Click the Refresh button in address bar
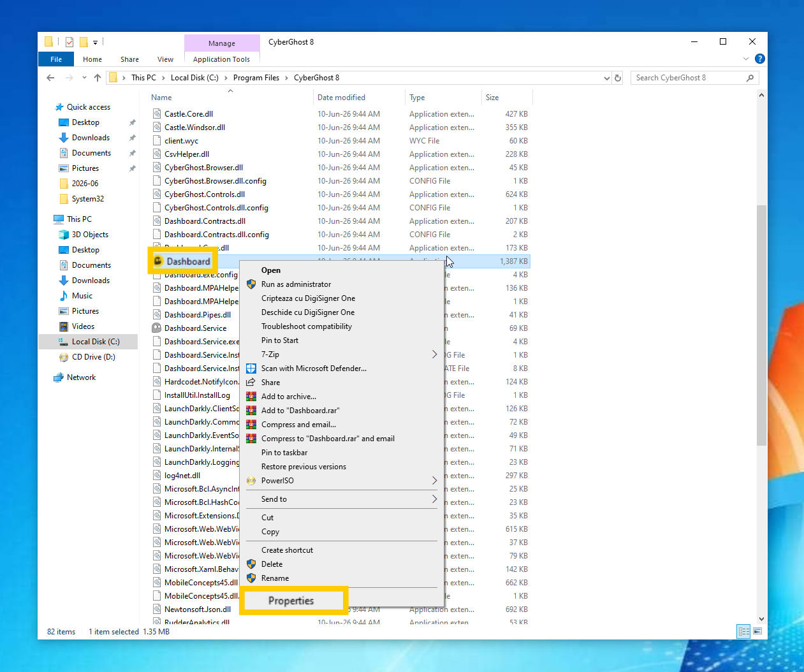The image size is (804, 672). (618, 78)
